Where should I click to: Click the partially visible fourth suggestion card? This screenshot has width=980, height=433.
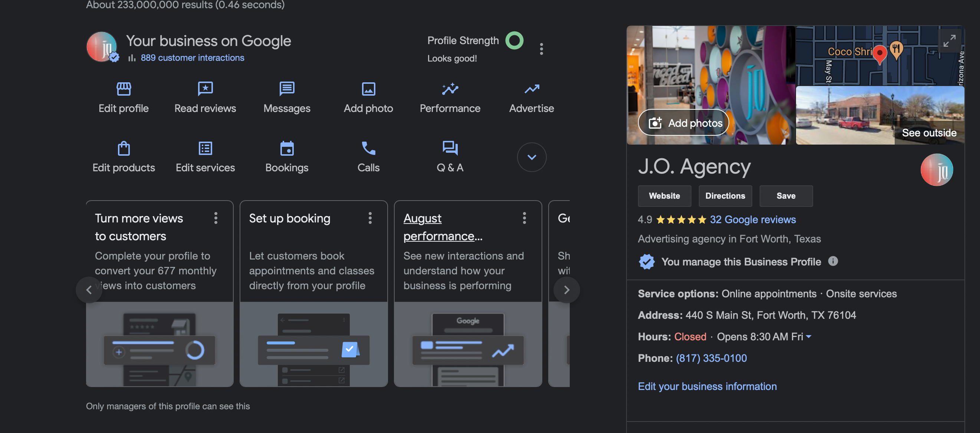pyautogui.click(x=559, y=294)
